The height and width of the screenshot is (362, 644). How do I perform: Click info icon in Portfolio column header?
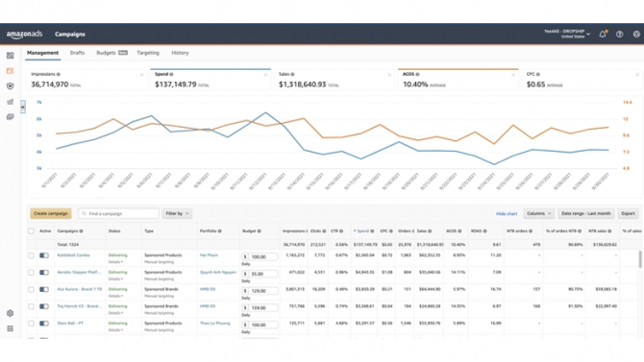coord(220,231)
